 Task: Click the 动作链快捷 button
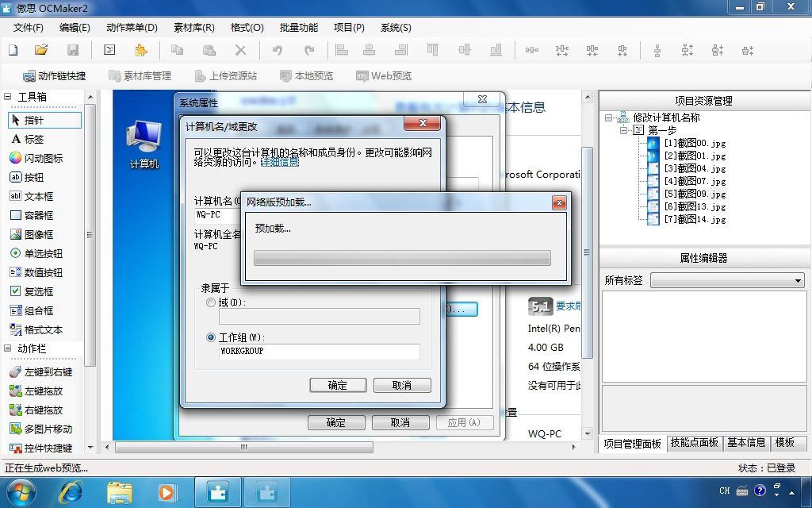tap(55, 75)
